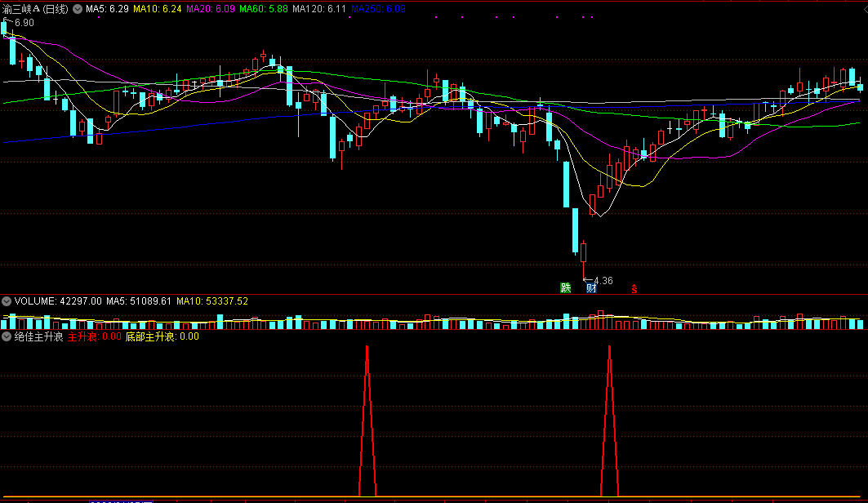The image size is (868, 503).
Task: Click the green 跌 marker icon
Action: 565,287
